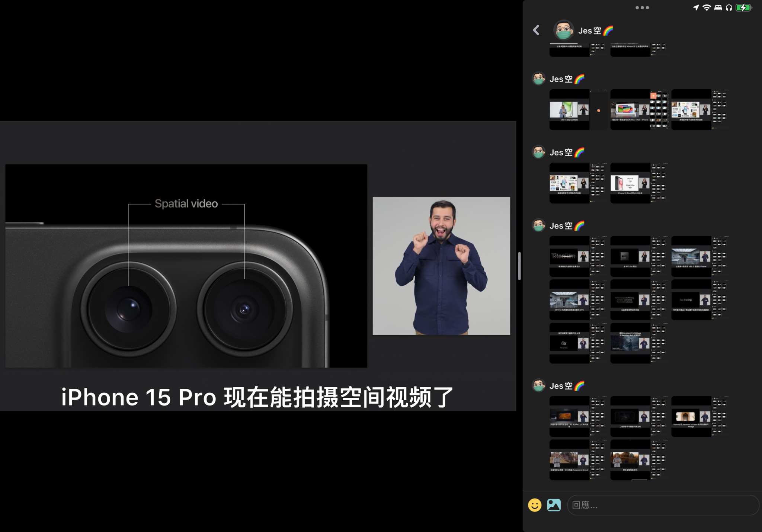Viewport: 762px width, 532px height.
Task: Open the A17 Pro chip thumbnail
Action: point(639,256)
